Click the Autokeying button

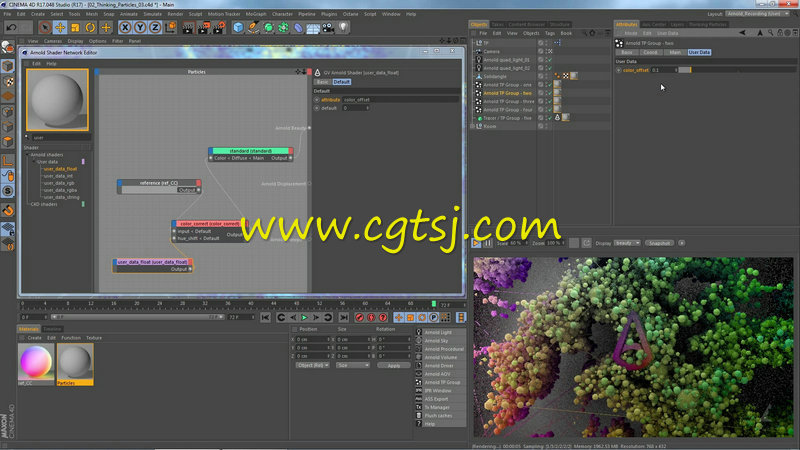pyautogui.click(x=371, y=317)
